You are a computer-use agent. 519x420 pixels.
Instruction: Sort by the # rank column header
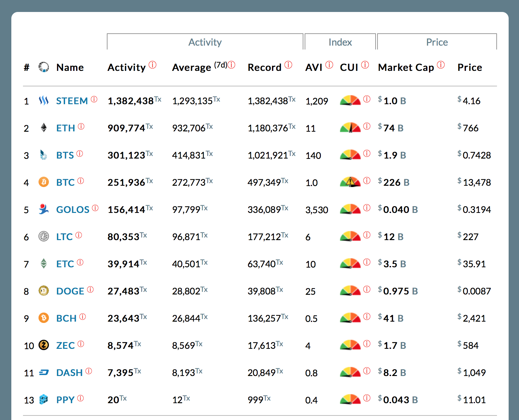point(27,67)
